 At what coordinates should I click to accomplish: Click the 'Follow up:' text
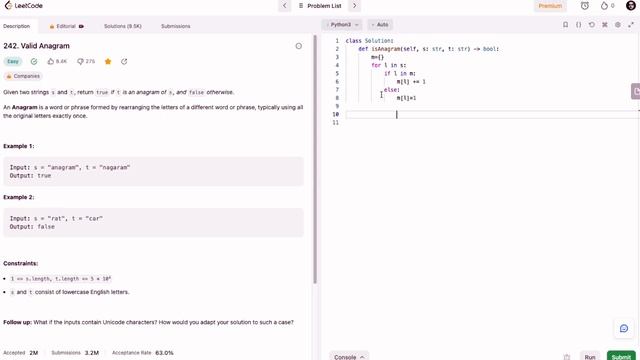[17, 322]
